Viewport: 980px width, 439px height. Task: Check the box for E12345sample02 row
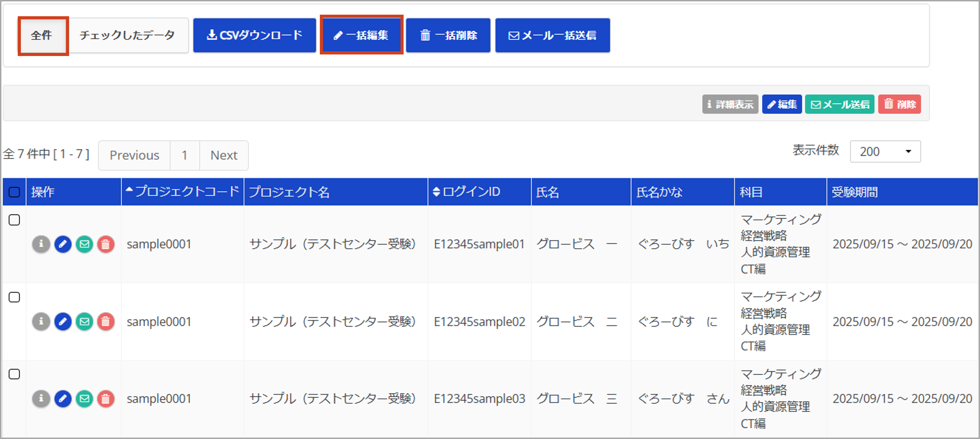click(x=14, y=297)
